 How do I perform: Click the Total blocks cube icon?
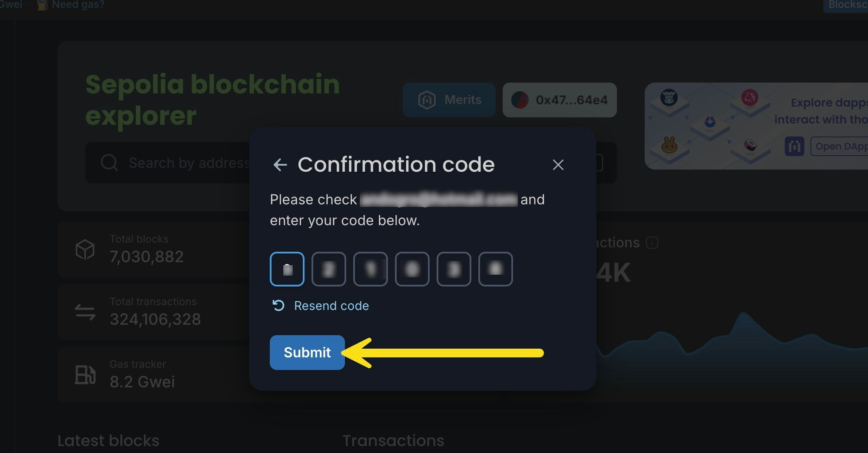(x=85, y=250)
